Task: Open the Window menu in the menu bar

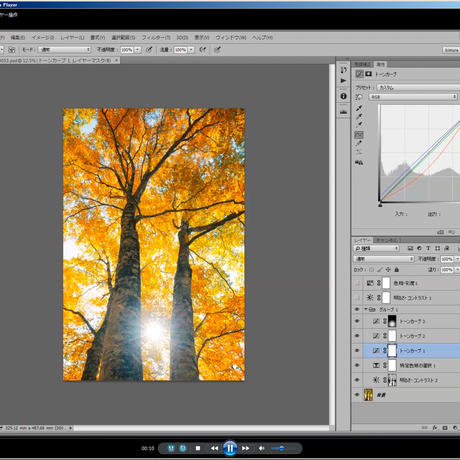Action: tap(231, 37)
